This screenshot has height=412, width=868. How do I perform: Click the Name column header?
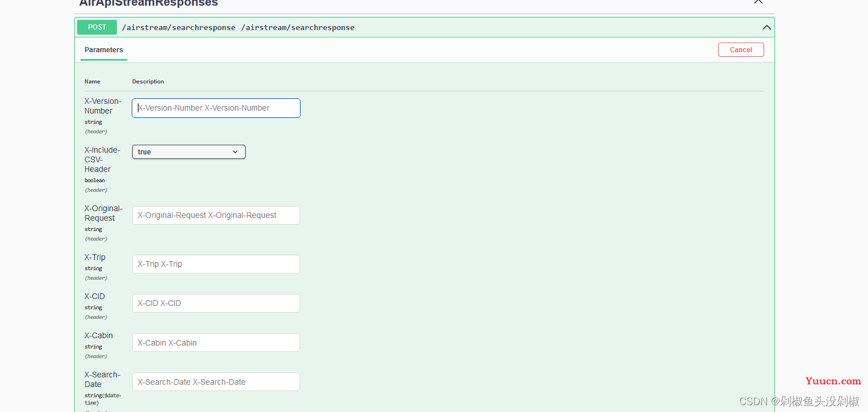[92, 82]
